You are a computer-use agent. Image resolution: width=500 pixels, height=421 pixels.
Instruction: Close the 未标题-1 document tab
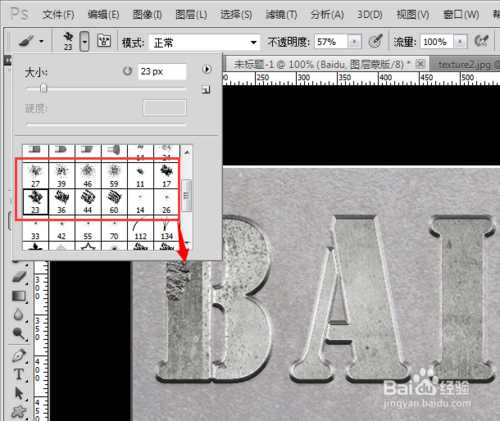pos(421,63)
